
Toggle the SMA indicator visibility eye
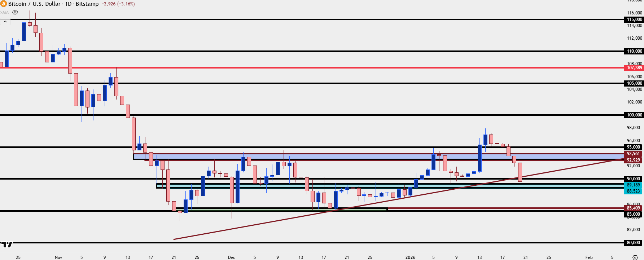coord(15,12)
